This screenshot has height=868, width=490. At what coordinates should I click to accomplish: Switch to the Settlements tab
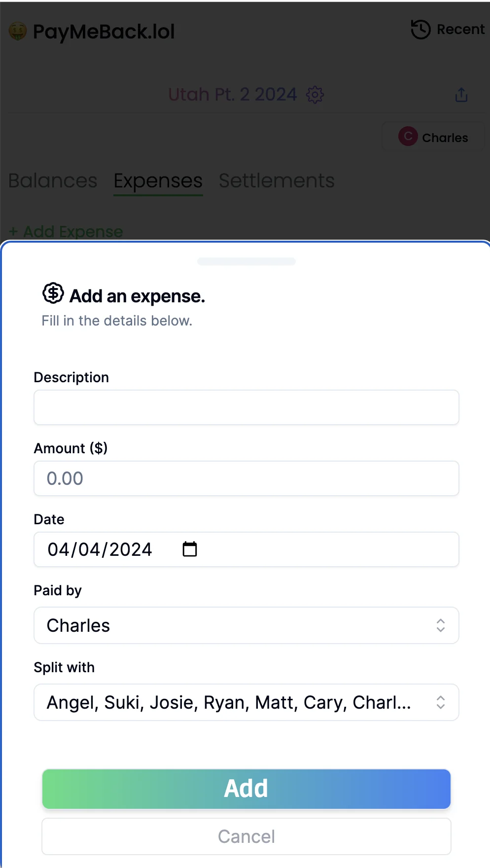[277, 181]
